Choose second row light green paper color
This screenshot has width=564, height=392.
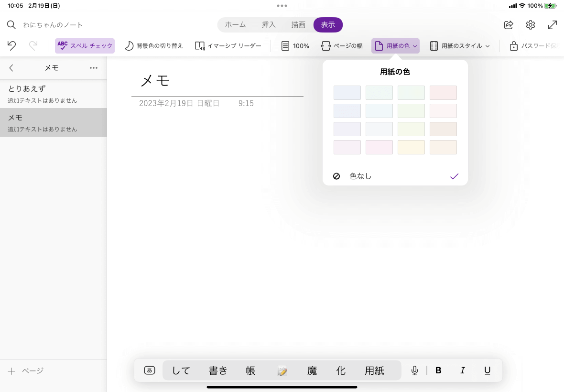point(411,111)
